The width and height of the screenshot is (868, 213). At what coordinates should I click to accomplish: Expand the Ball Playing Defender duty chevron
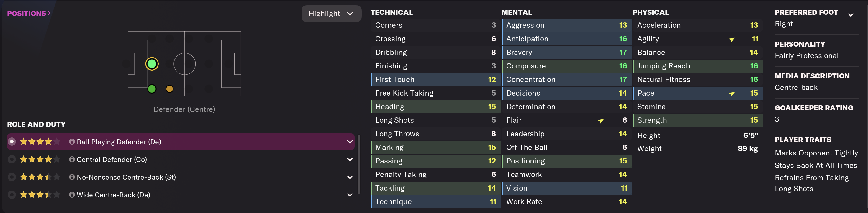point(350,142)
